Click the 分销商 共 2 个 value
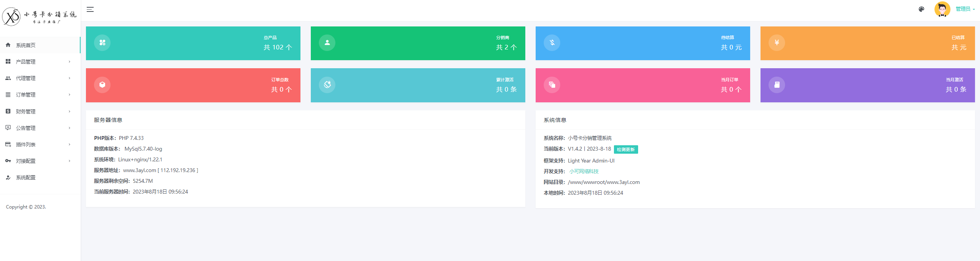Image resolution: width=980 pixels, height=261 pixels. point(506,48)
